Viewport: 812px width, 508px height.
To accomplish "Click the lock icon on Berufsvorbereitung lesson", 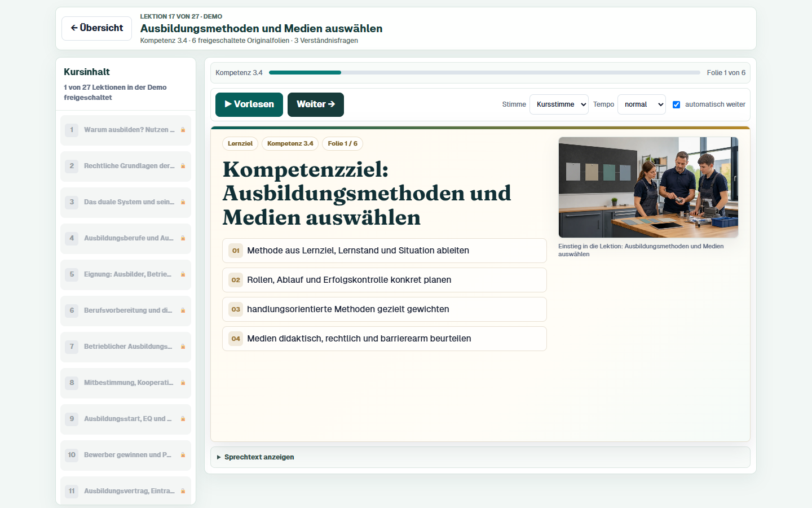I will point(183,310).
